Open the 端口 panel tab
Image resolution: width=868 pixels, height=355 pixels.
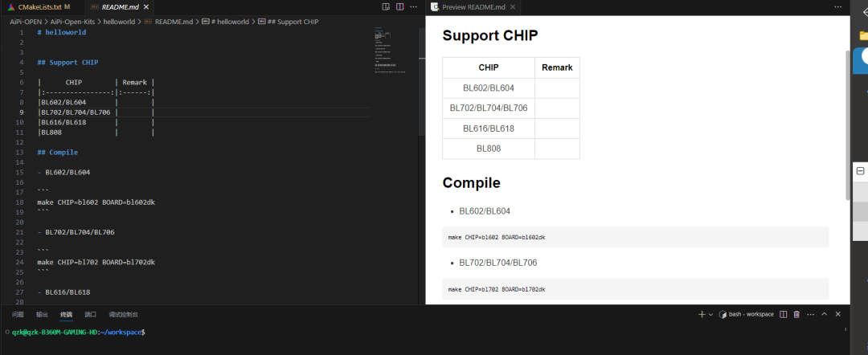pyautogui.click(x=90, y=315)
